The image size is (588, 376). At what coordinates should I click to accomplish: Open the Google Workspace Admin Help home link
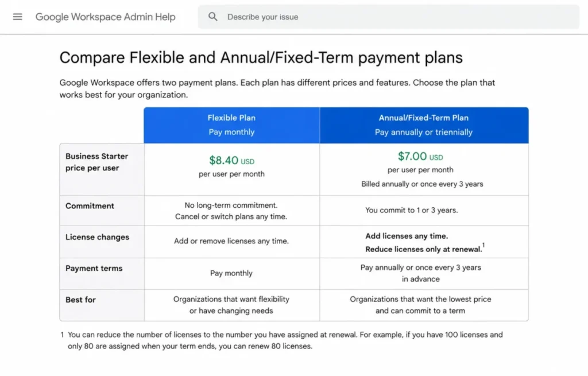(106, 17)
